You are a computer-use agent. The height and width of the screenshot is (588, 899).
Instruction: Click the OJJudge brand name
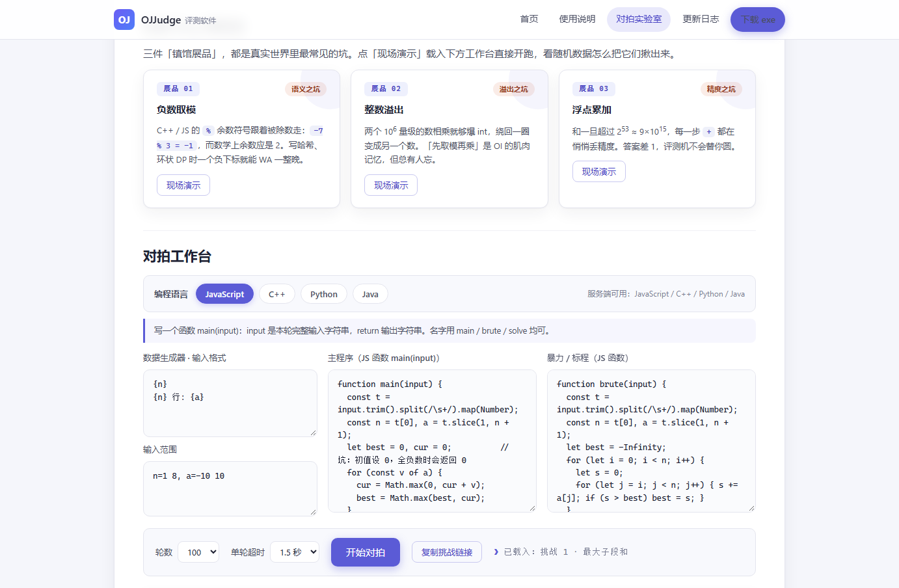(161, 20)
